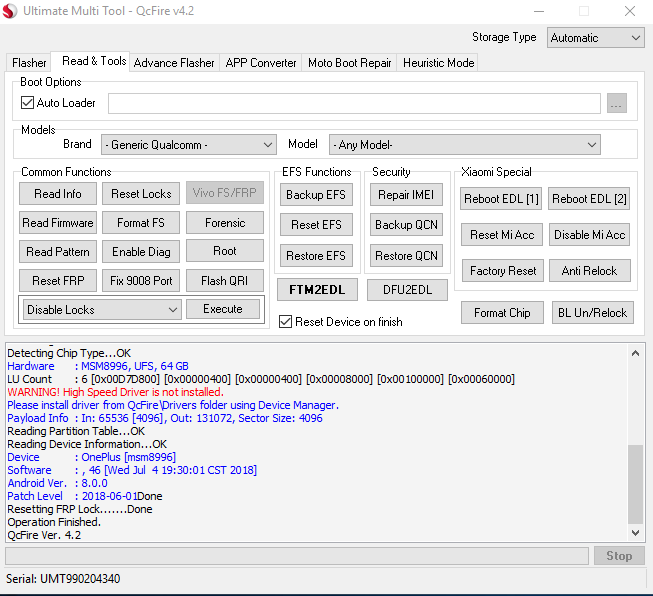This screenshot has height=596, width=653.
Task: Click the Format FS button
Action: click(141, 223)
